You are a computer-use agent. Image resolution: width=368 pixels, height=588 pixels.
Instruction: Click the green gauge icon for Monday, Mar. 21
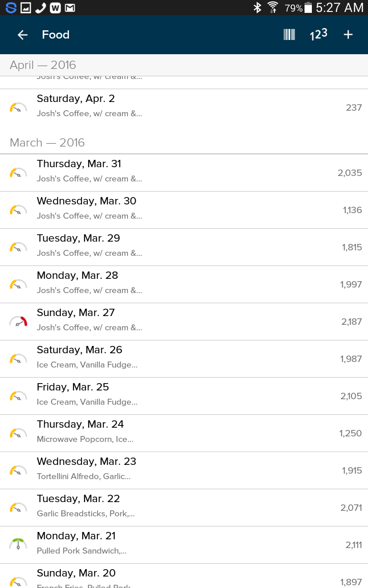18,545
